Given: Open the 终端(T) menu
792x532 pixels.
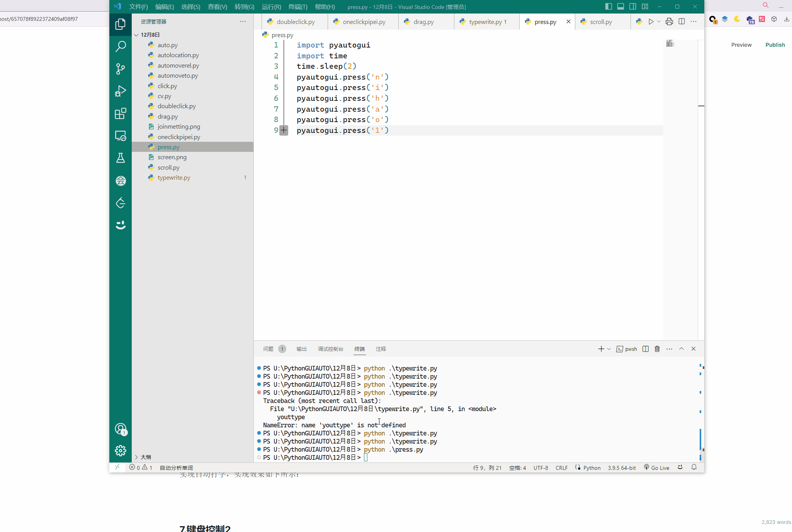Looking at the screenshot, I should (x=297, y=7).
